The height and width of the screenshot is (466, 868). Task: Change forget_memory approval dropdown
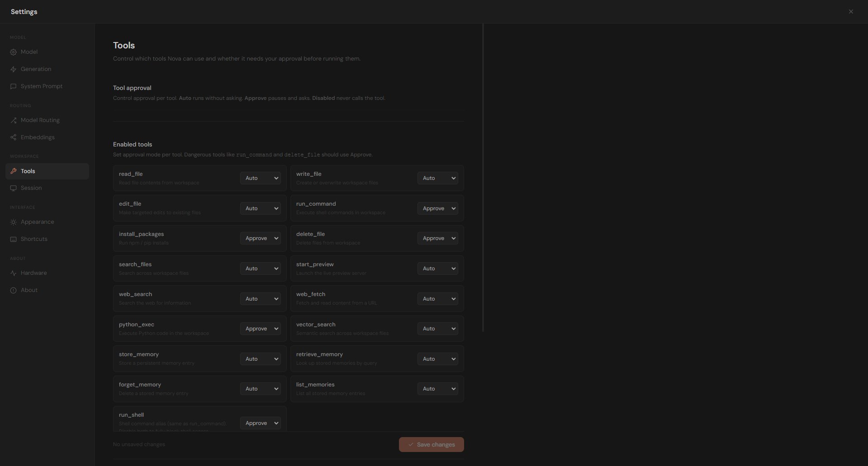(261, 389)
